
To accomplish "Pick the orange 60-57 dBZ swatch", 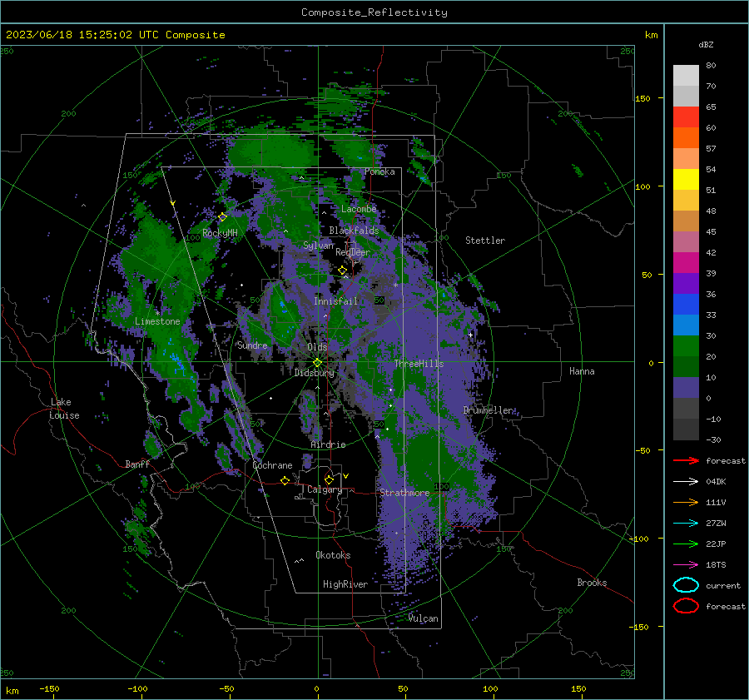I will tap(686, 138).
